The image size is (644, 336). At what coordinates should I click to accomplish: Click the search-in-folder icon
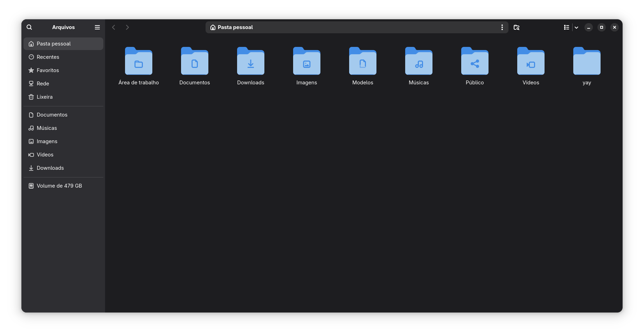[x=517, y=27]
